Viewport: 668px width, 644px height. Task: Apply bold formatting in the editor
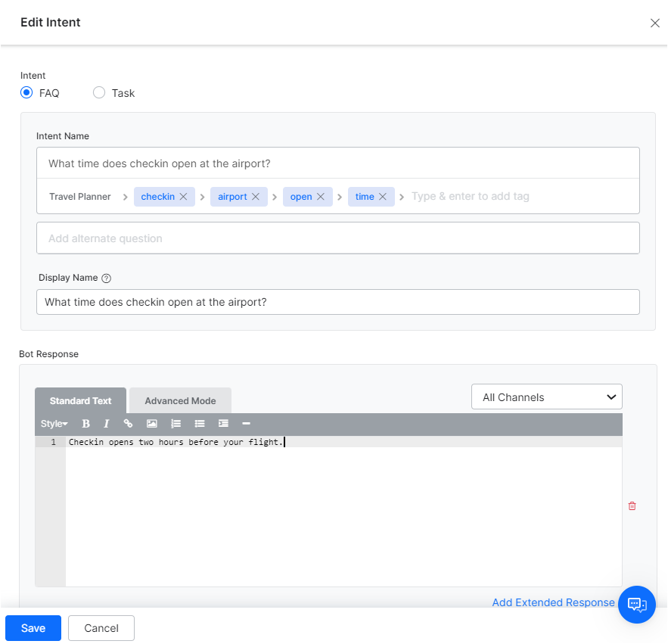(x=85, y=424)
